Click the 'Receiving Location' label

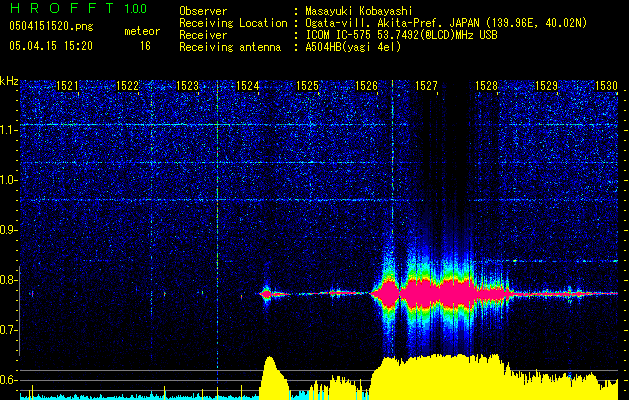point(233,23)
